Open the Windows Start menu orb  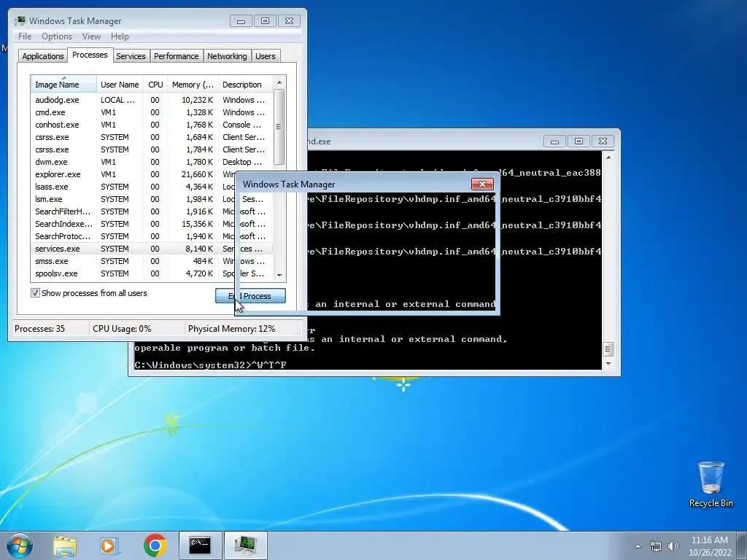click(x=19, y=545)
